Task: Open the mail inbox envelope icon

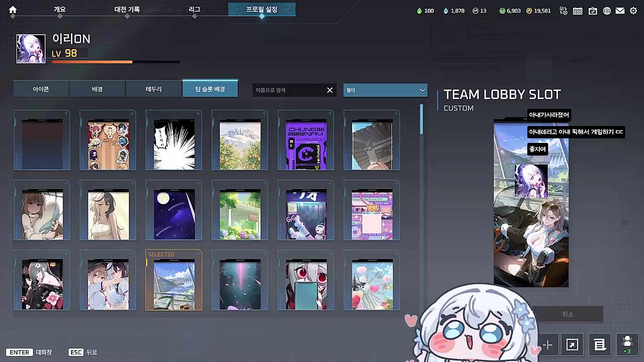Action: click(x=620, y=11)
